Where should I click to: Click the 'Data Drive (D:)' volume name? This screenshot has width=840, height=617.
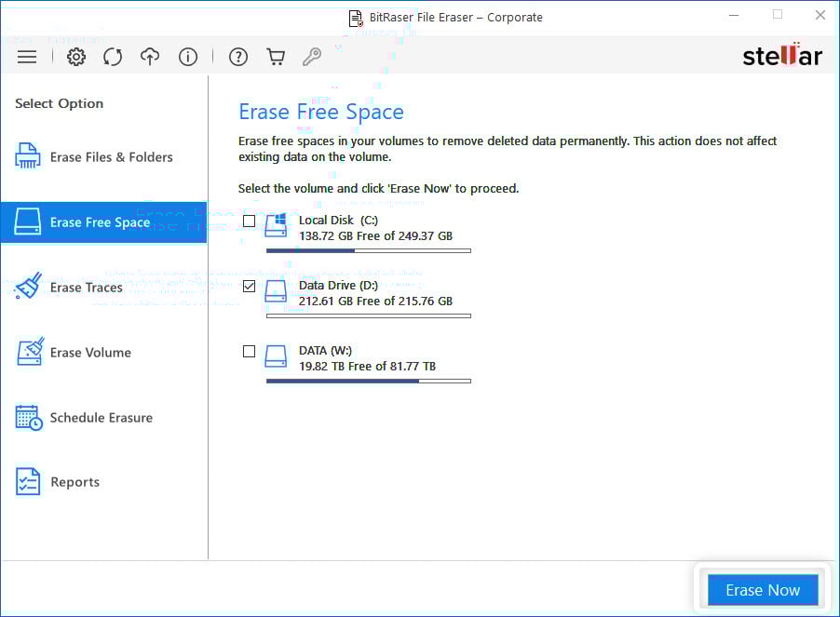click(338, 285)
